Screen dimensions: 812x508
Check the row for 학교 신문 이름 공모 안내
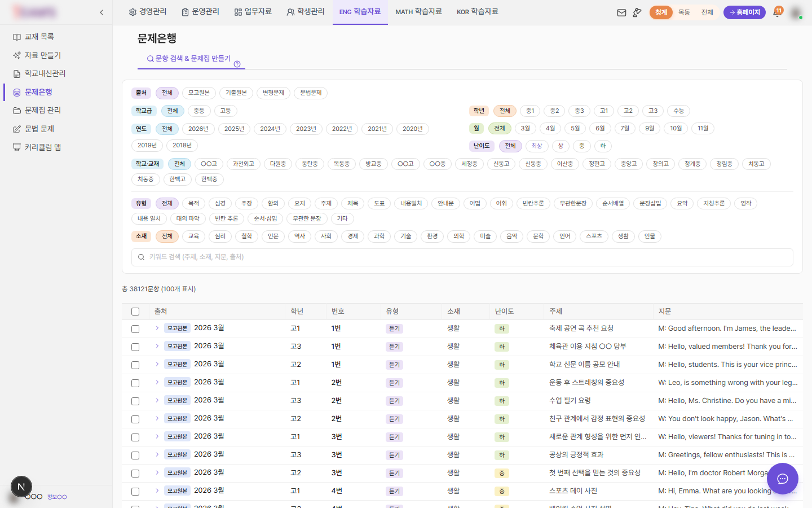click(135, 365)
